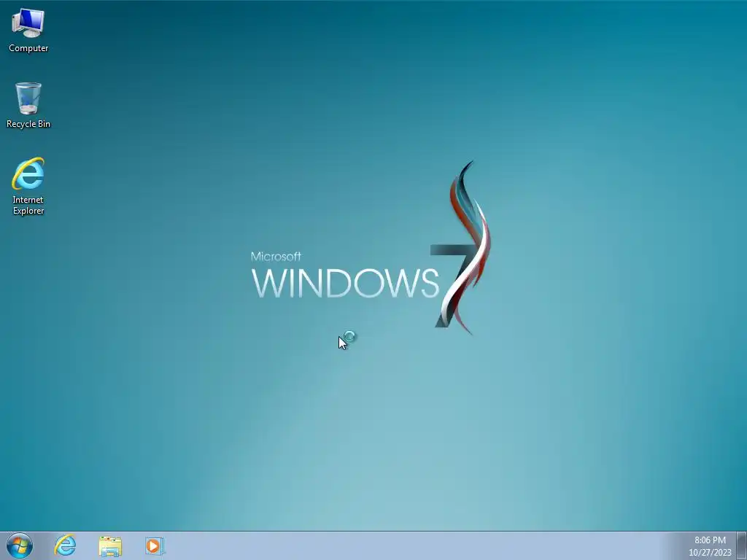This screenshot has height=560, width=747.
Task: Open Windows Explorer from the taskbar
Action: tap(110, 546)
